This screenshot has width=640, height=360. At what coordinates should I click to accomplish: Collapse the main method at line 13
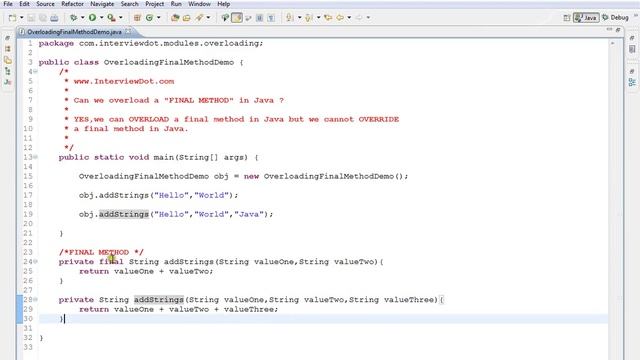36,157
